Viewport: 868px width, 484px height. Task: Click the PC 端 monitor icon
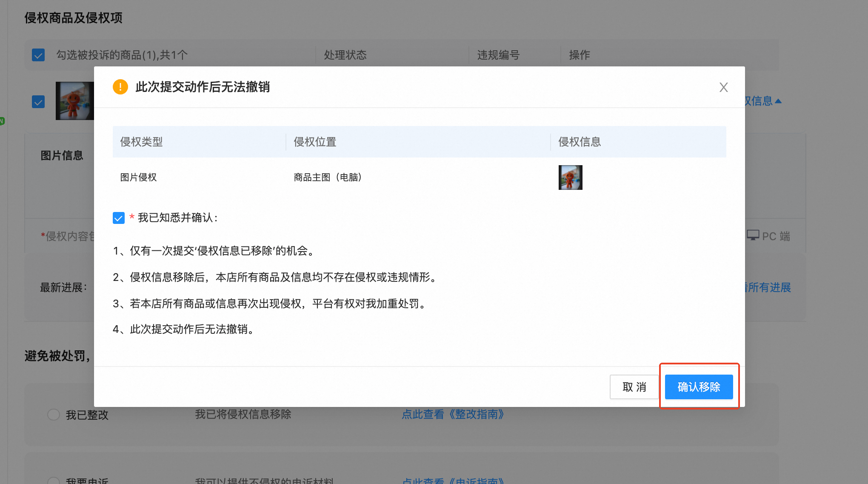[x=753, y=235]
